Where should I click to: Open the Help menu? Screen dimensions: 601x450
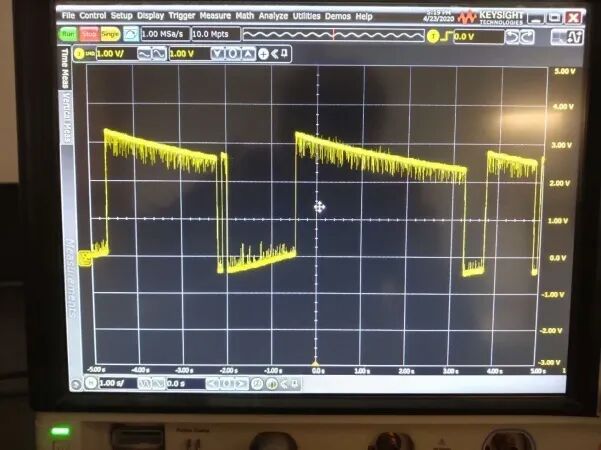coord(364,16)
